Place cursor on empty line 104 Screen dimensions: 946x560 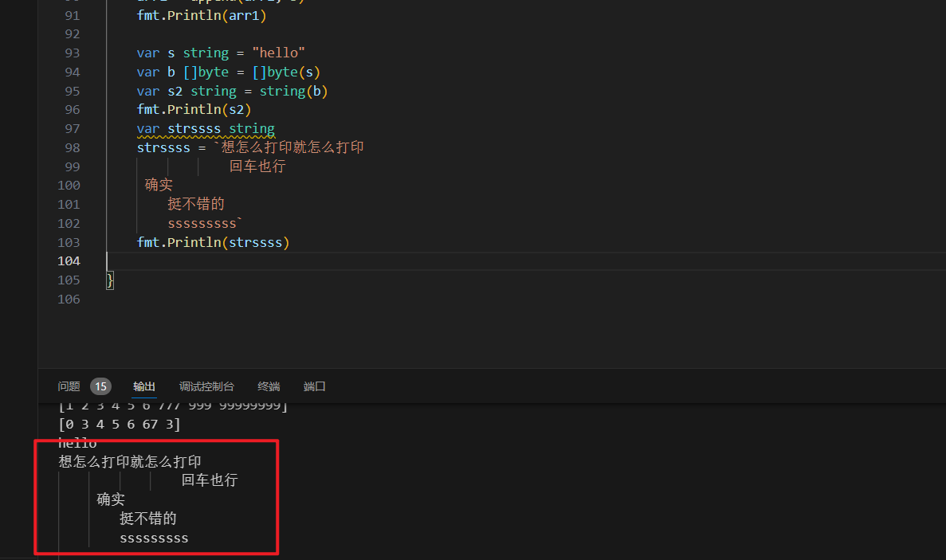click(398, 261)
